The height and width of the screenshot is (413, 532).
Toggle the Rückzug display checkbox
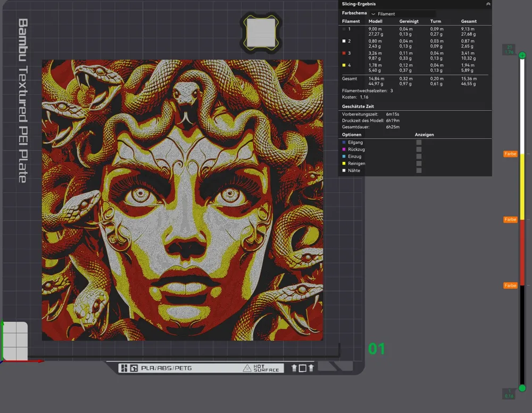click(419, 150)
